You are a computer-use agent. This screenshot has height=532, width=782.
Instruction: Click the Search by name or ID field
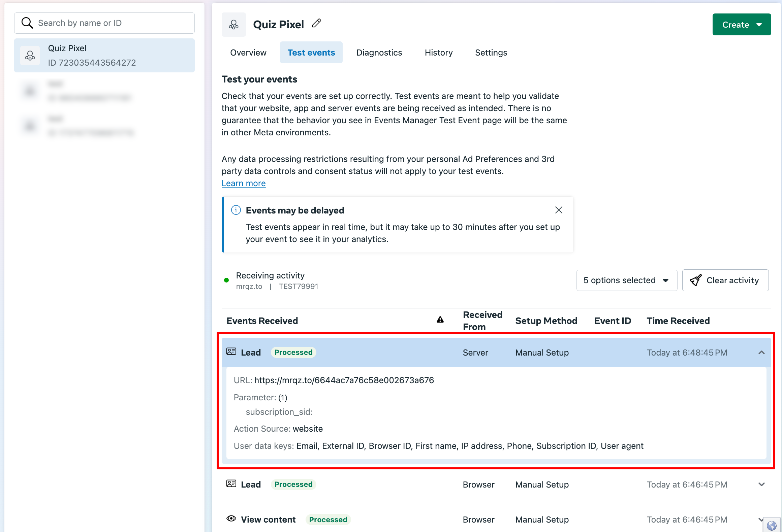click(x=104, y=23)
